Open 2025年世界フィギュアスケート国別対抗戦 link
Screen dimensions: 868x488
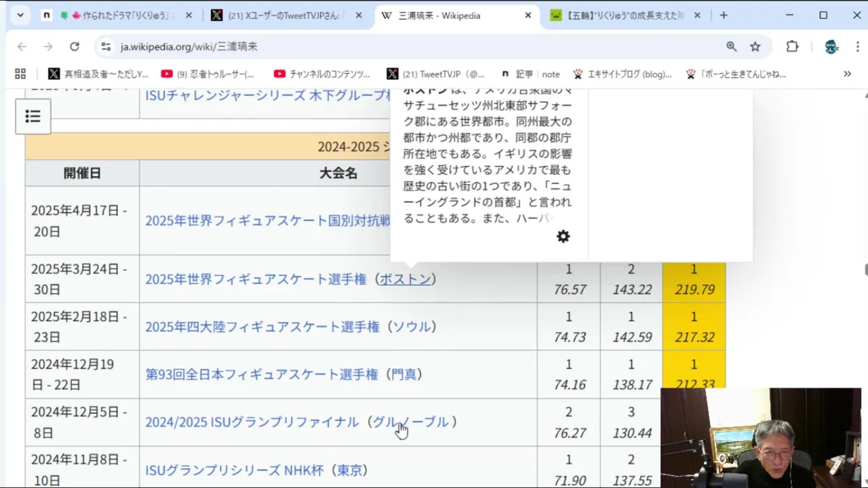[268, 220]
